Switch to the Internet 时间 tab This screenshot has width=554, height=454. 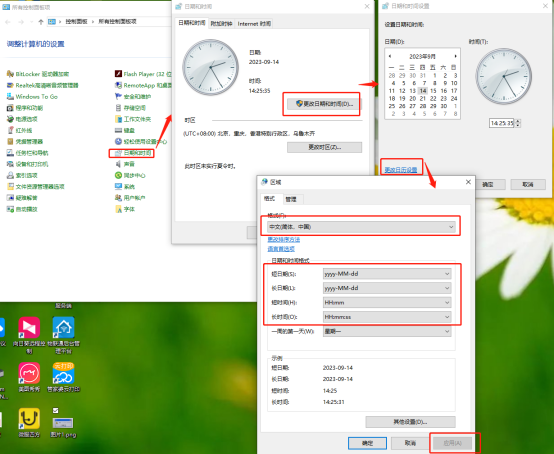coord(254,24)
